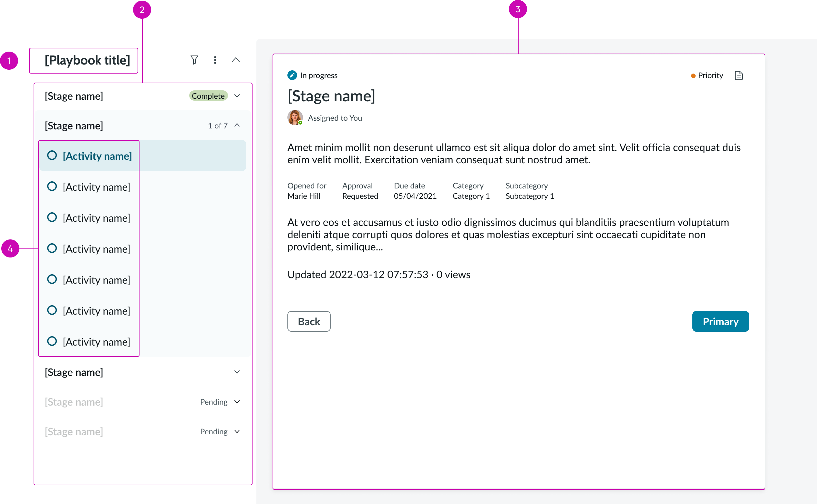
Task: Click the Requested approval value
Action: click(x=360, y=196)
